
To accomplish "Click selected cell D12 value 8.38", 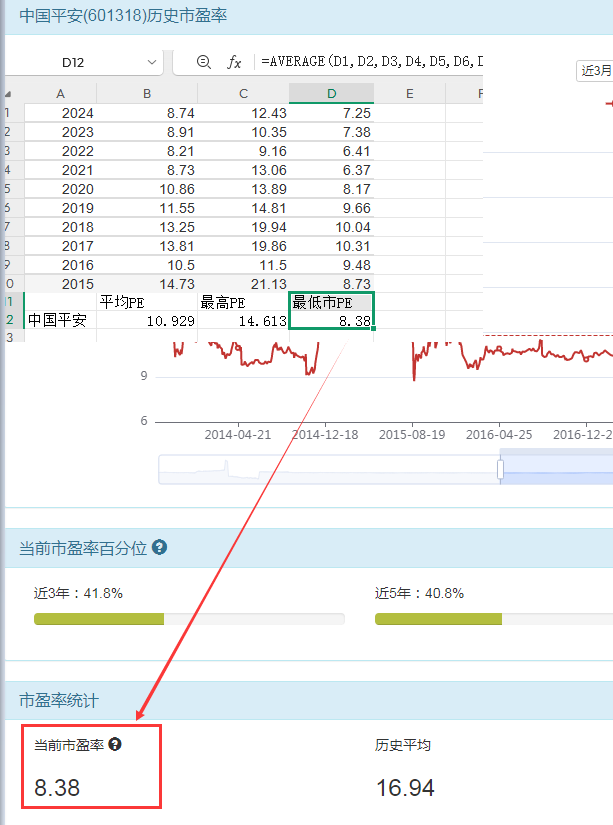I will 331,320.
